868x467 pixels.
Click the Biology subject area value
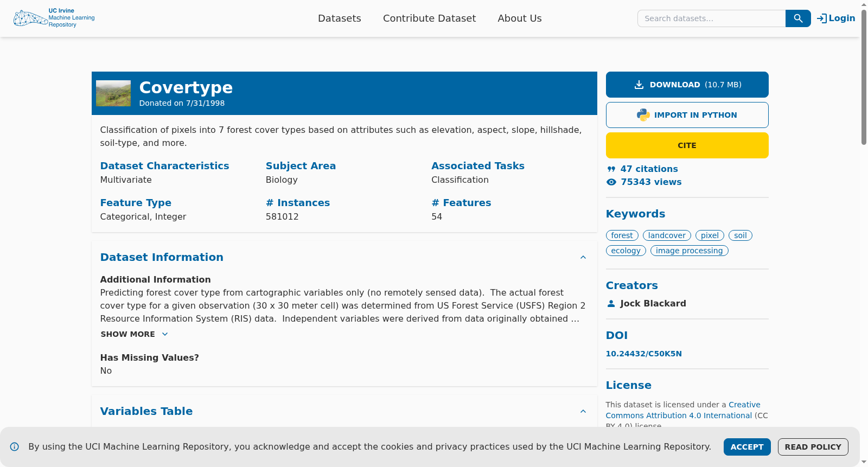282,180
